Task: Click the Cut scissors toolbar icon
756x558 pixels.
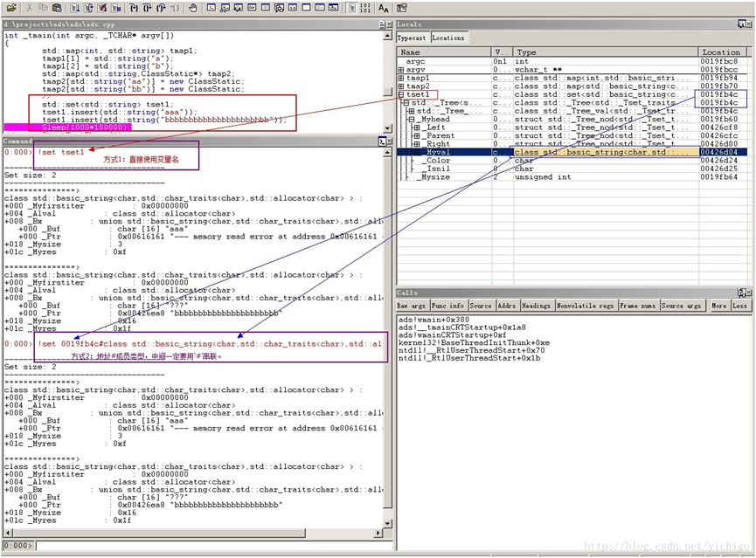Action: pyautogui.click(x=30, y=8)
